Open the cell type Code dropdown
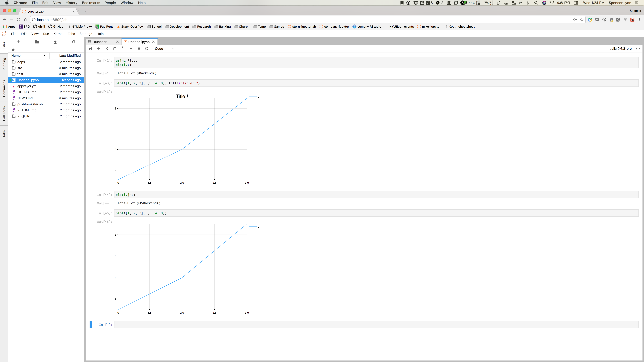This screenshot has height=362, width=644. tap(164, 49)
